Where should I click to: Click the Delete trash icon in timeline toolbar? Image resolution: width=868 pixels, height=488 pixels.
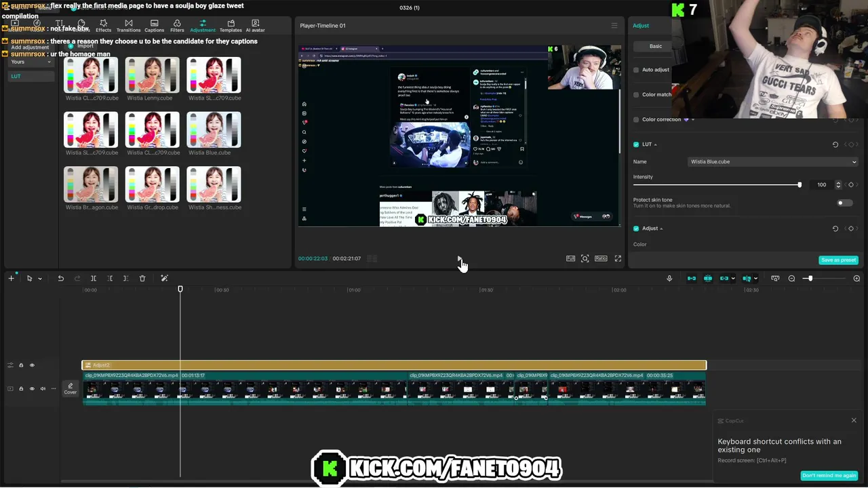[142, 279]
